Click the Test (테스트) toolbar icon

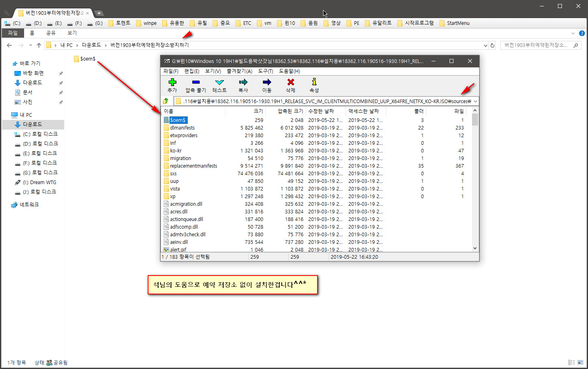(x=220, y=82)
